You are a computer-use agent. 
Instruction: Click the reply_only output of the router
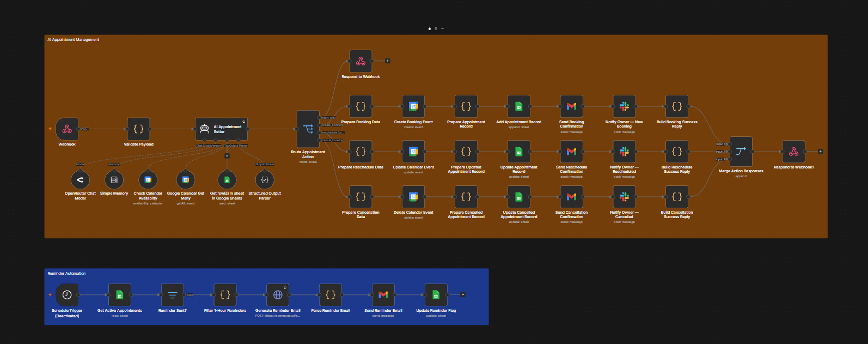click(320, 118)
